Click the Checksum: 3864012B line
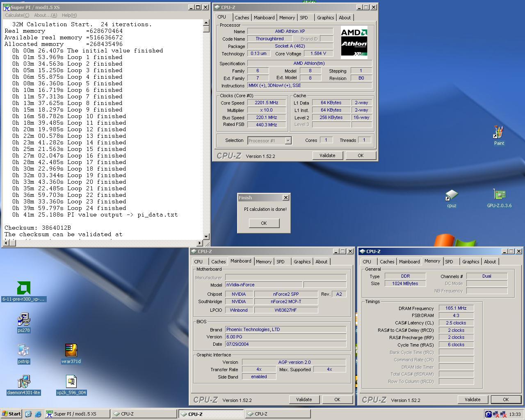The image size is (525, 420). [38, 228]
